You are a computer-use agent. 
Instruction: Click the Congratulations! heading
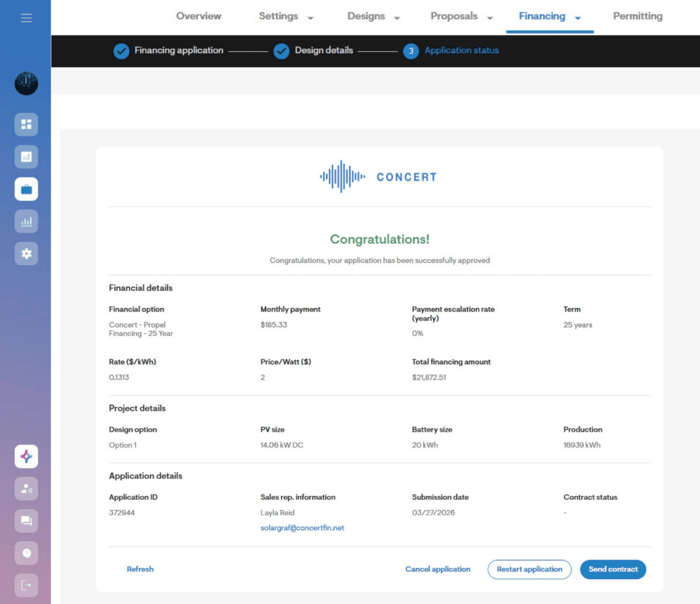(x=380, y=239)
